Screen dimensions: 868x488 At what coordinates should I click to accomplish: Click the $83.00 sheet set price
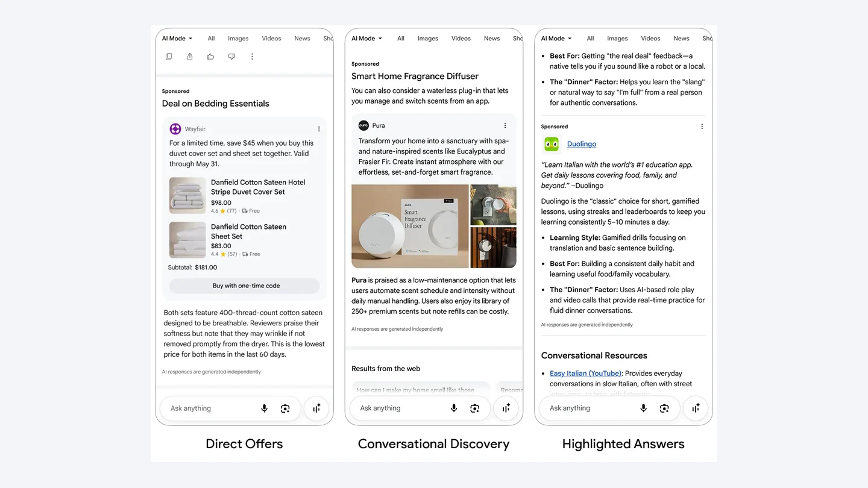click(221, 246)
